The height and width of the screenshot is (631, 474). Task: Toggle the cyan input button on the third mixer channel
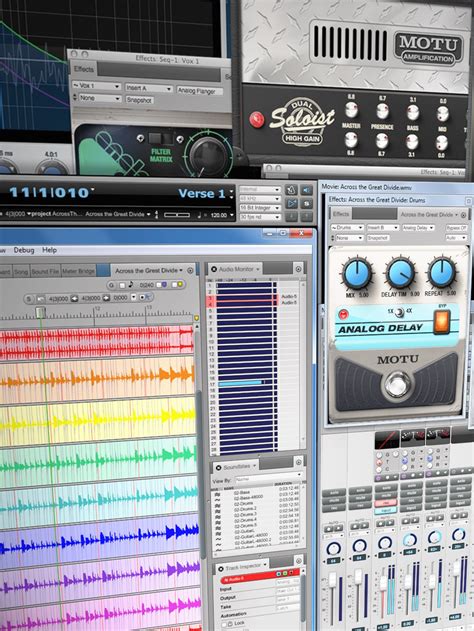(385, 511)
